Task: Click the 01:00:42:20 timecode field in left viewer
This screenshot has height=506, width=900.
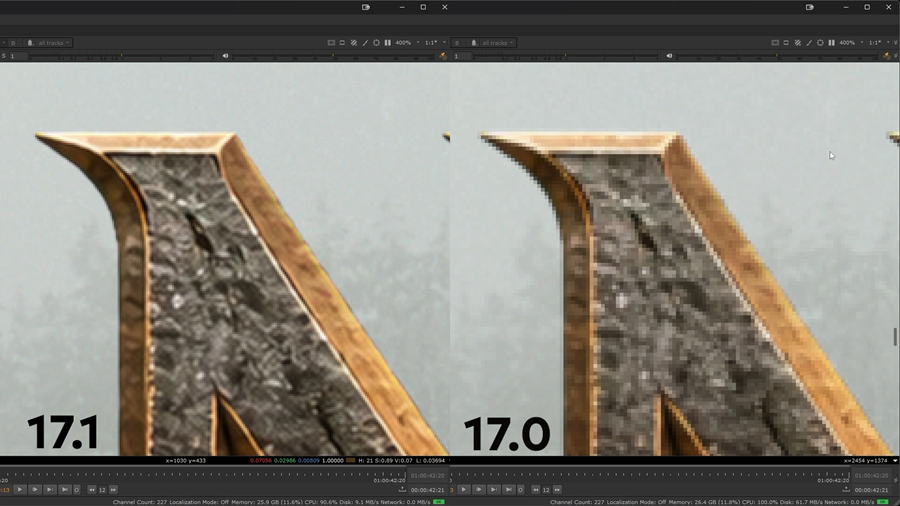Action: pyautogui.click(x=428, y=475)
